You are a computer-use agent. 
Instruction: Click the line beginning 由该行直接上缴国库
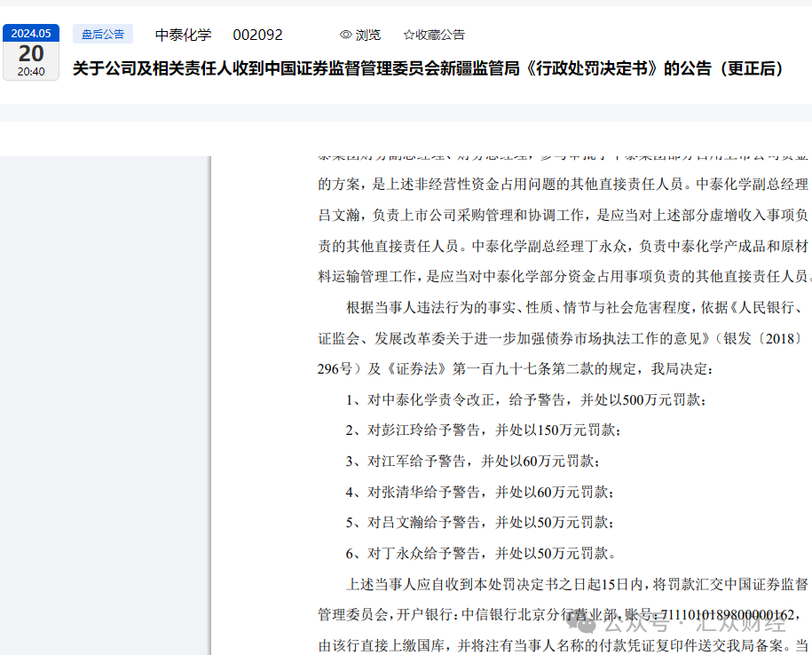click(x=563, y=645)
